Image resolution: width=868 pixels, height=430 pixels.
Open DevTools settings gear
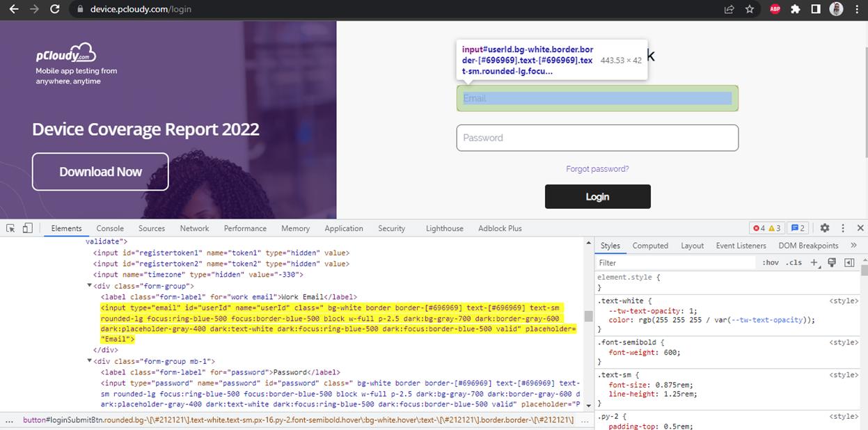coord(825,228)
